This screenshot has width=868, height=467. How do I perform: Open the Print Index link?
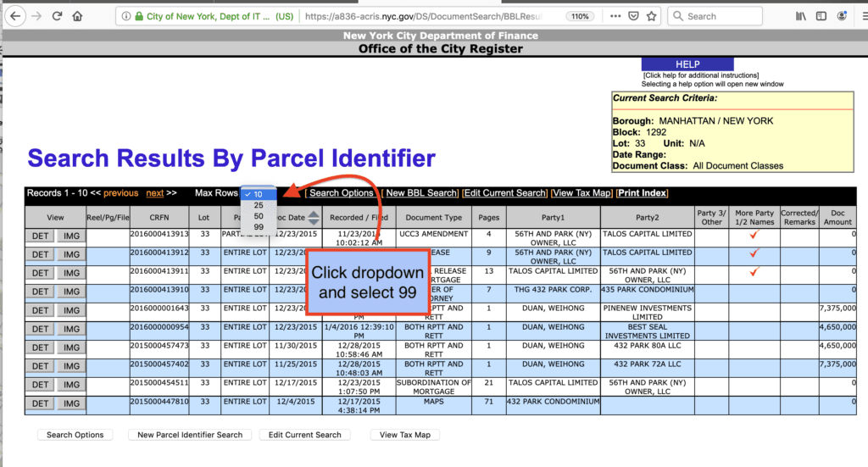[643, 193]
